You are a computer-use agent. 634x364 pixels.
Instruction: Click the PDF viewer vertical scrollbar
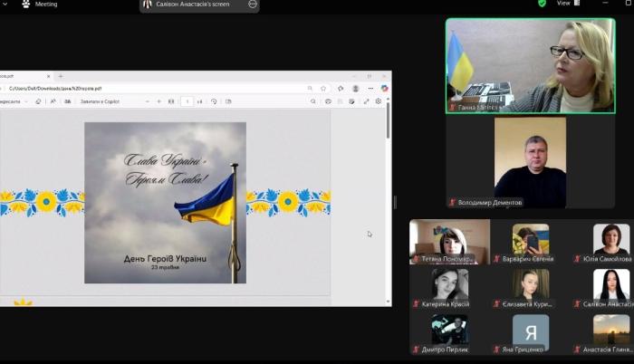click(389, 120)
